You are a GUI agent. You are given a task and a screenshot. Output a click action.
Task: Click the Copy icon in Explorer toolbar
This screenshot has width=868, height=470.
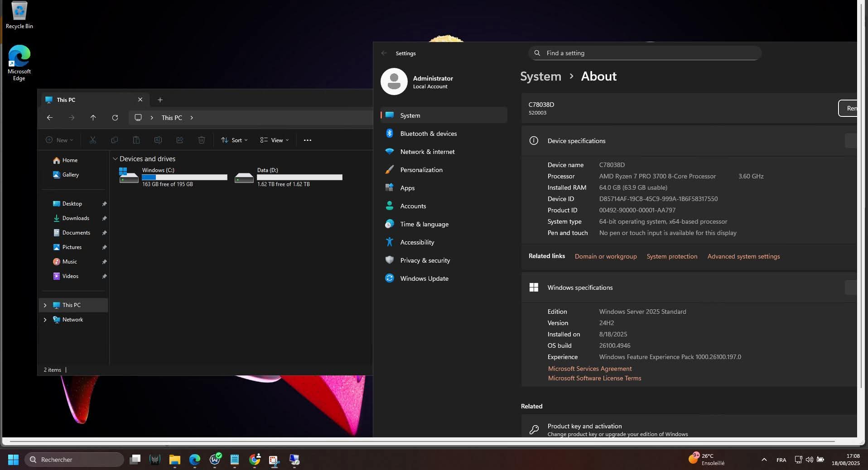pyautogui.click(x=115, y=140)
